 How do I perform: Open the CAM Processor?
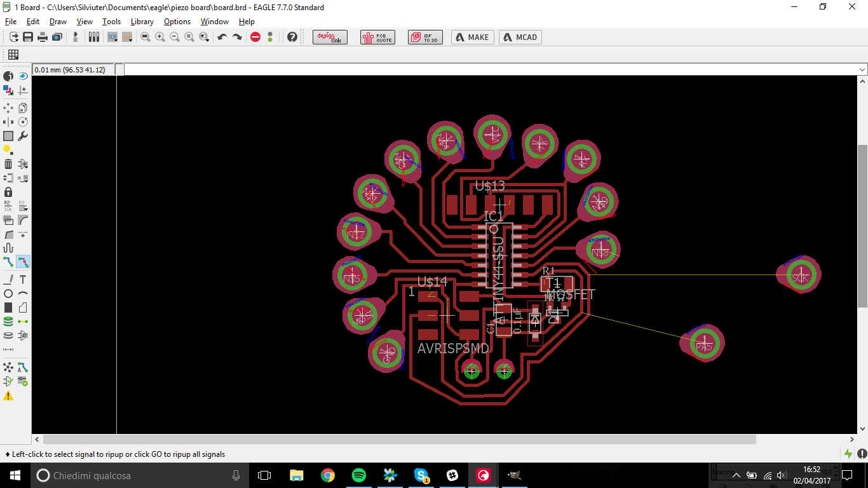[57, 37]
